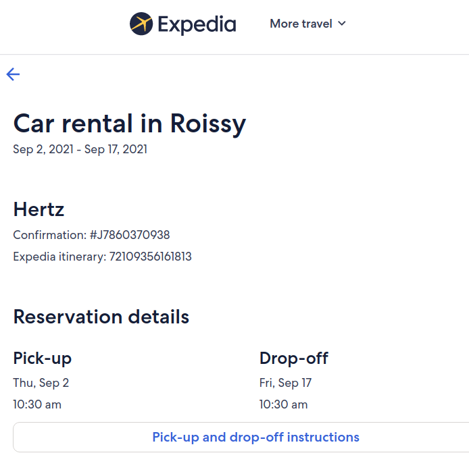Select the Car rental in Roissy heading
Viewport: 469px width, 476px height.
click(129, 124)
